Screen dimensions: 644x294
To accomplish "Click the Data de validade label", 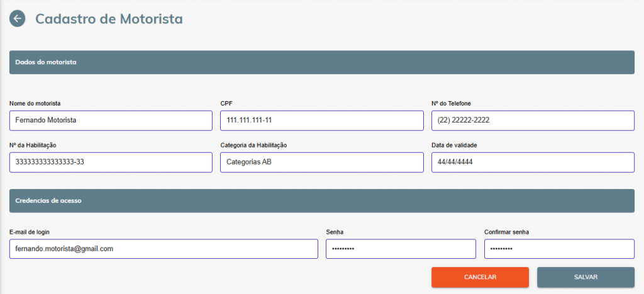I will [454, 145].
